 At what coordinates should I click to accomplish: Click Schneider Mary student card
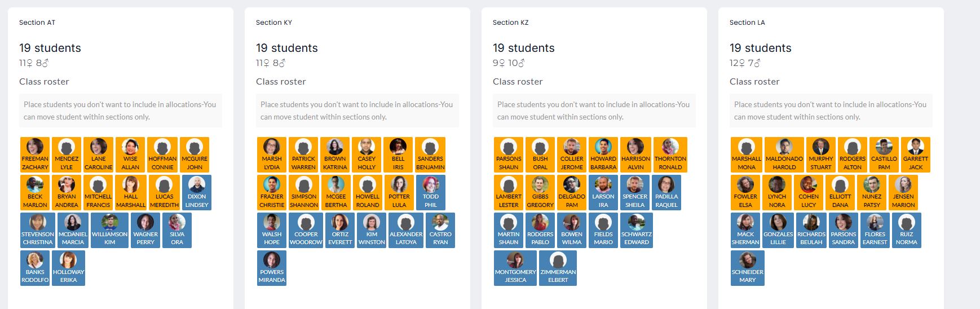[748, 268]
